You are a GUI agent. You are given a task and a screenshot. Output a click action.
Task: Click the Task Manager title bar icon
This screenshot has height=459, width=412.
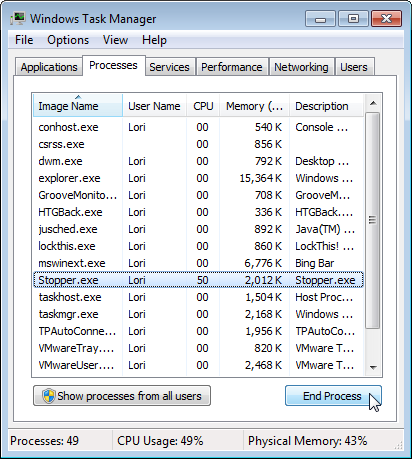tap(18, 19)
